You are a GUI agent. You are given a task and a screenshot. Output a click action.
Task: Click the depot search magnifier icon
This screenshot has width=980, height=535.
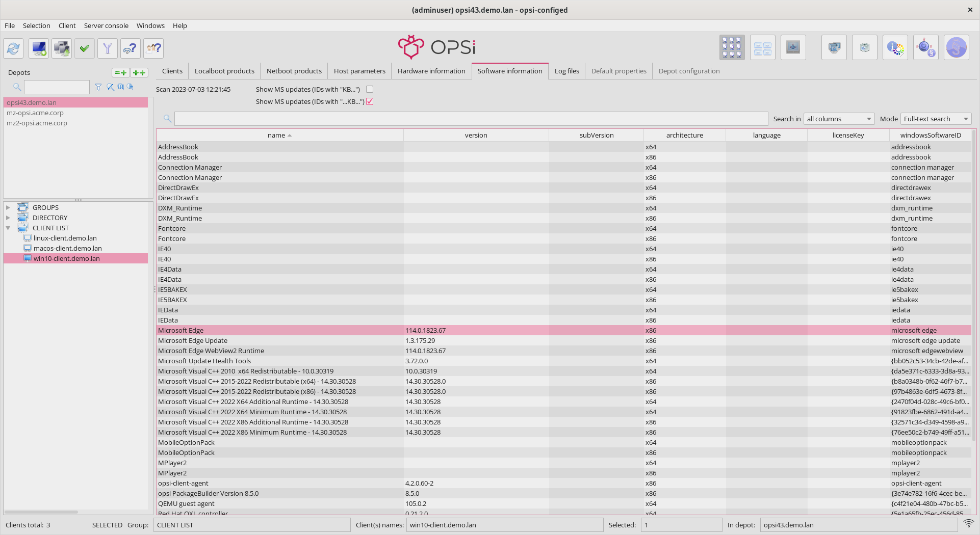click(x=17, y=87)
